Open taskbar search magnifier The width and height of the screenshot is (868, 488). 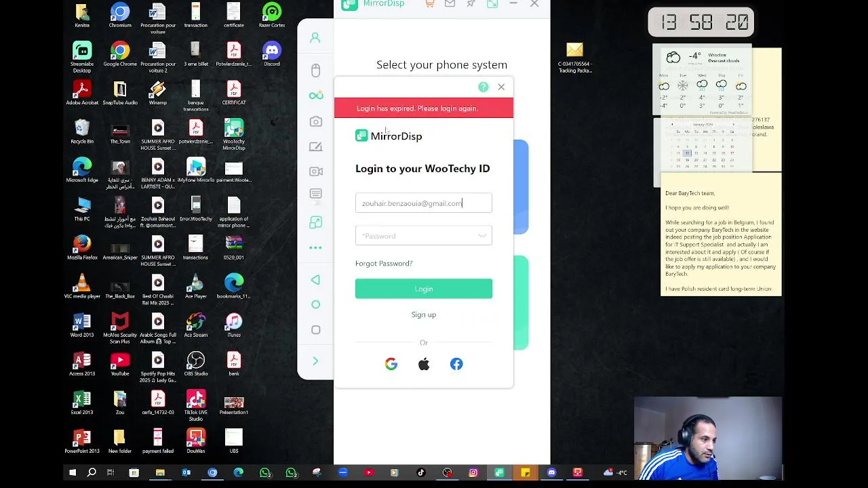pyautogui.click(x=92, y=472)
